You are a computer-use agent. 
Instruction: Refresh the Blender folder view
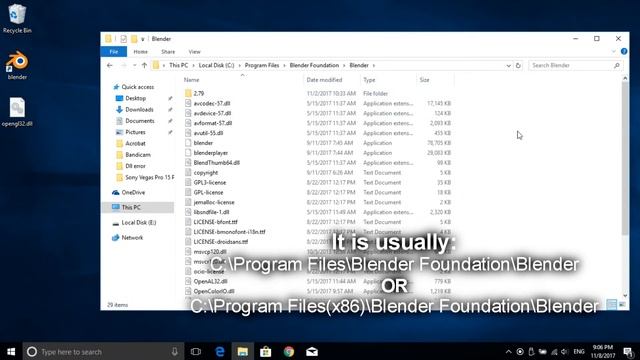coord(518,65)
